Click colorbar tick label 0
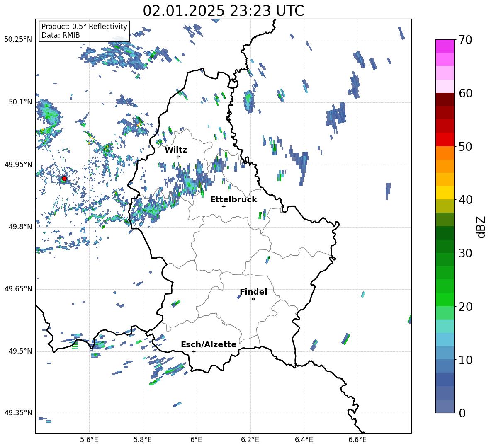Image resolution: width=491 pixels, height=448 pixels. 462,413
